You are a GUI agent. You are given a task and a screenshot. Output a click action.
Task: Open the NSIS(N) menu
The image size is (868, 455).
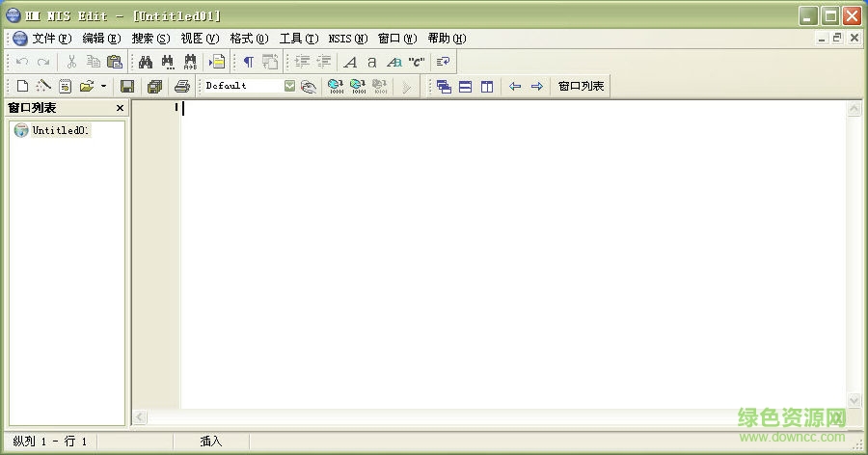pyautogui.click(x=347, y=39)
